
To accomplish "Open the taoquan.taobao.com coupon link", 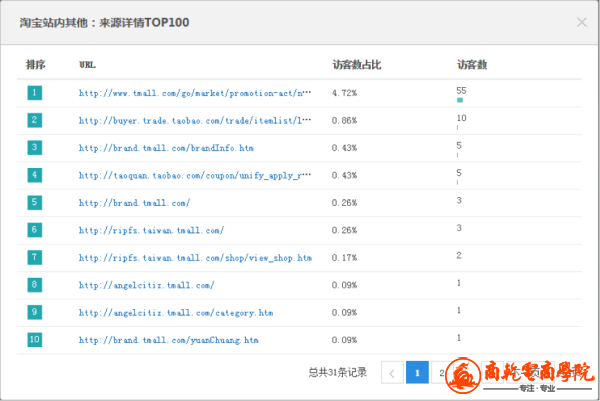I will point(195,176).
